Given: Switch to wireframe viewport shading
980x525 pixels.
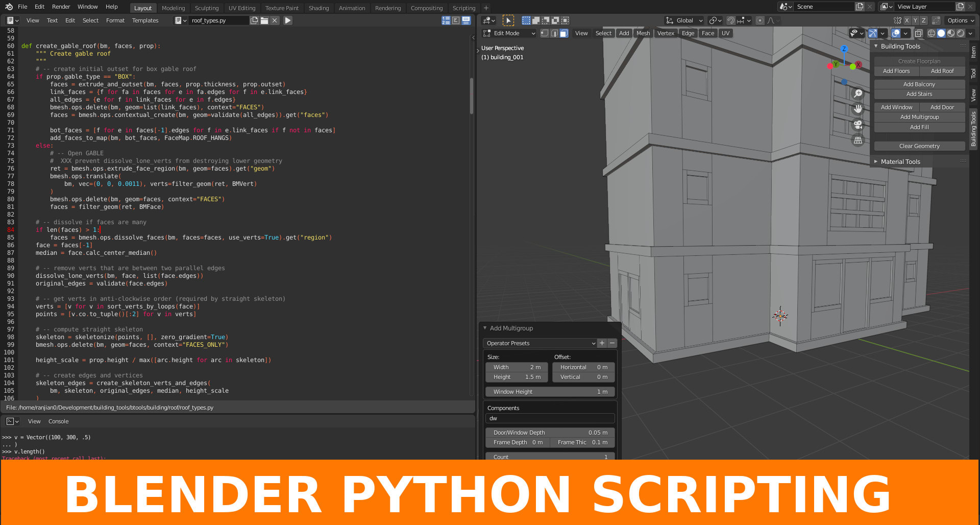Looking at the screenshot, I should coord(932,33).
